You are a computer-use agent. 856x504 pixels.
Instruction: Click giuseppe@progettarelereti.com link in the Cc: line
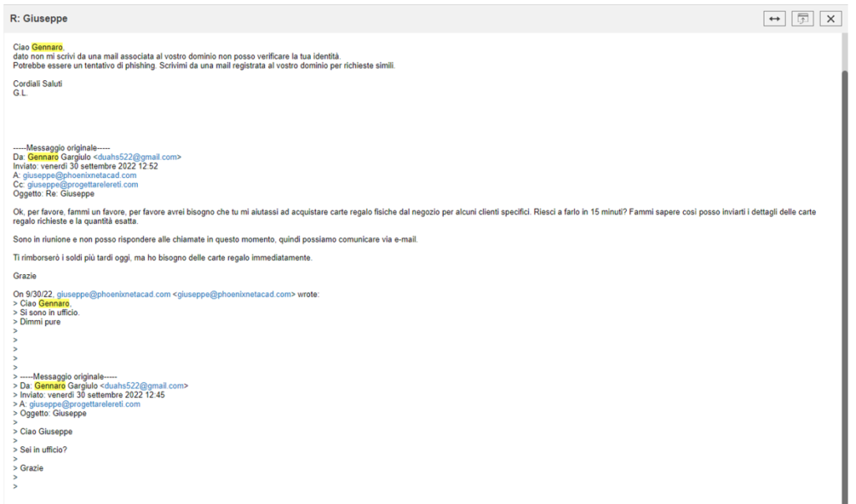pos(83,185)
